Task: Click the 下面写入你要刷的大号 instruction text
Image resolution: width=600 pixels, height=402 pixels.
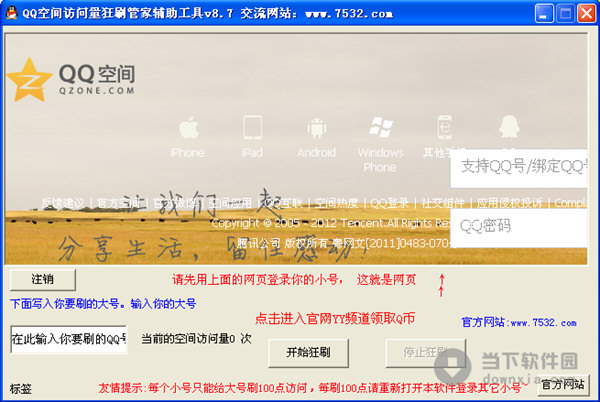Action: [103, 304]
